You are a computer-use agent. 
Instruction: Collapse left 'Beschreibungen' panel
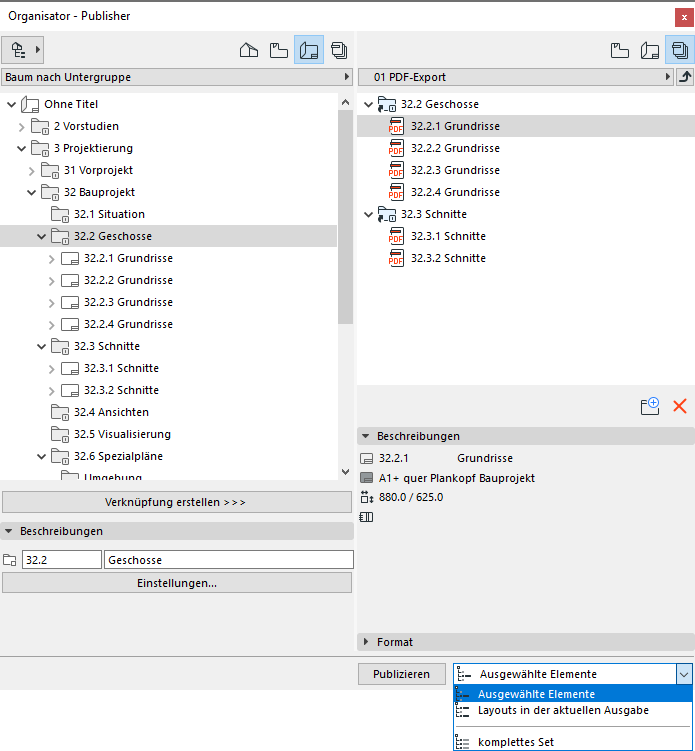tap(9, 531)
